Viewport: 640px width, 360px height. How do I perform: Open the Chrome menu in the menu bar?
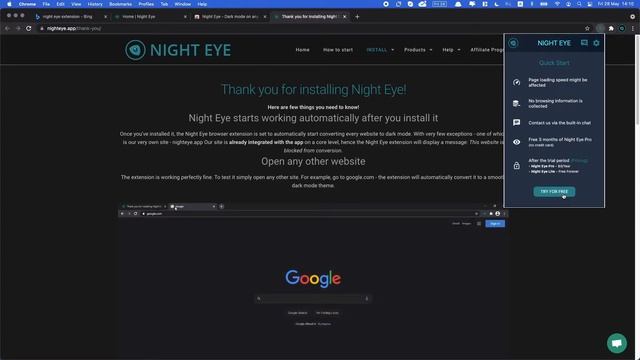(27, 4)
